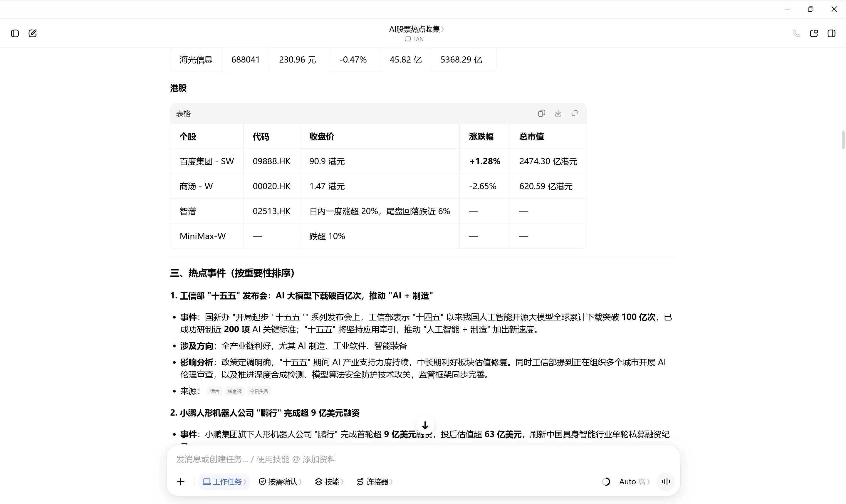This screenshot has height=504, width=846.
Task: Click the 表格 table label
Action: click(x=183, y=113)
